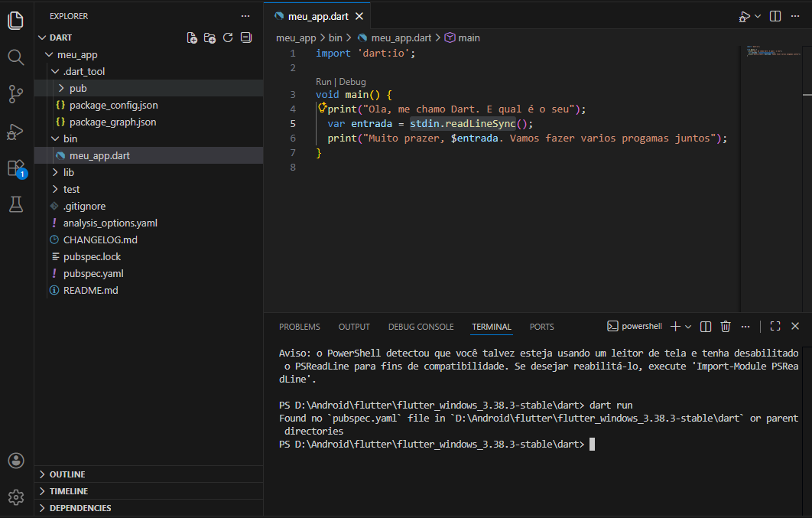
Task: Kill terminal using the trash icon
Action: (x=726, y=327)
